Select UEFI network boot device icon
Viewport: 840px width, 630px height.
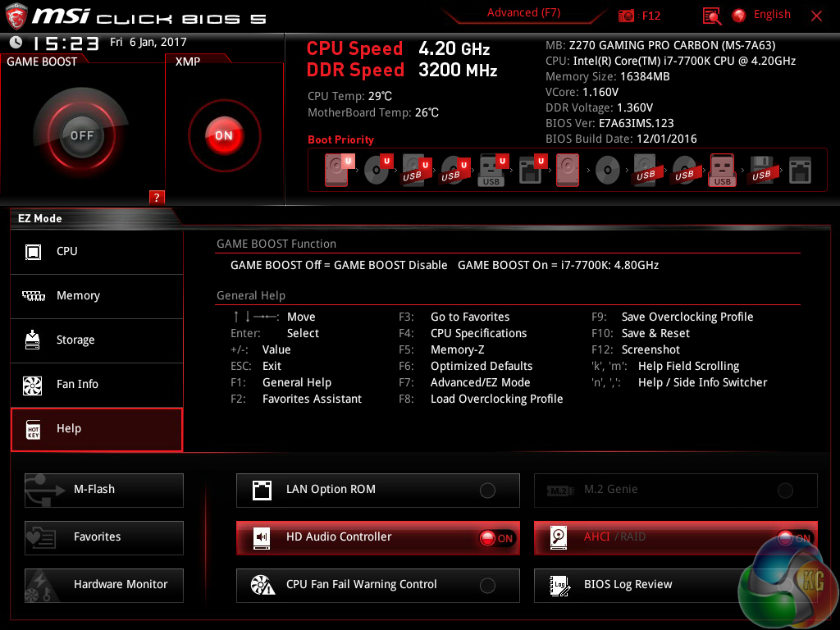[532, 170]
